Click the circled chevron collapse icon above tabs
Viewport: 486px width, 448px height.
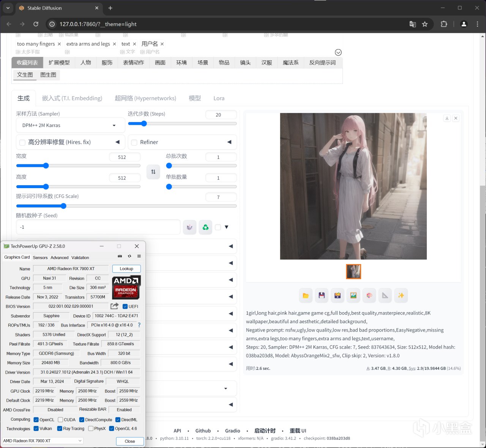(x=338, y=52)
